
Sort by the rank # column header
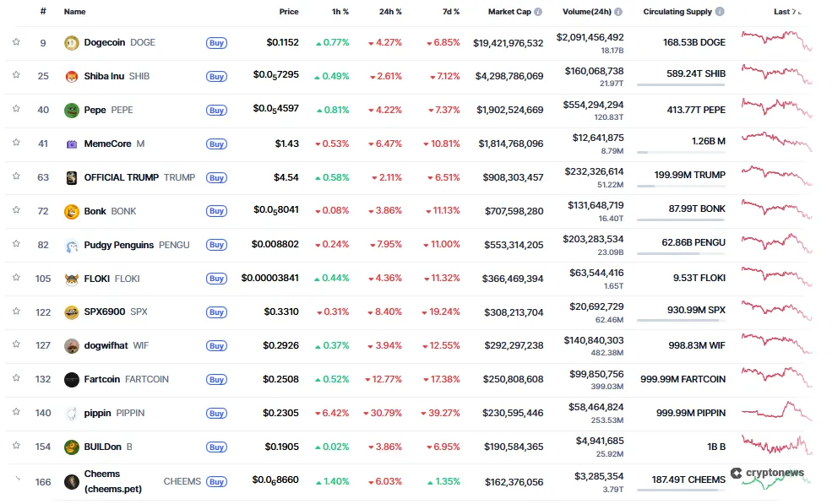pos(43,13)
